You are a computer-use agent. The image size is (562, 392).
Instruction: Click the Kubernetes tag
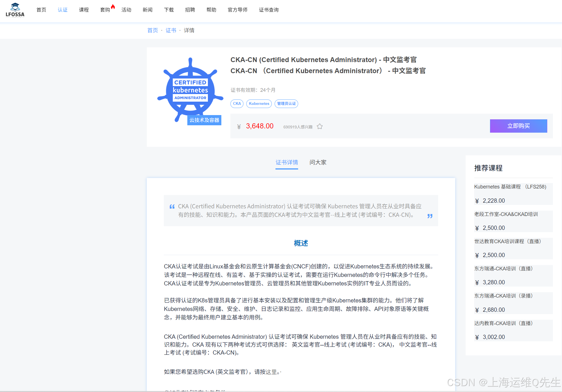259,104
